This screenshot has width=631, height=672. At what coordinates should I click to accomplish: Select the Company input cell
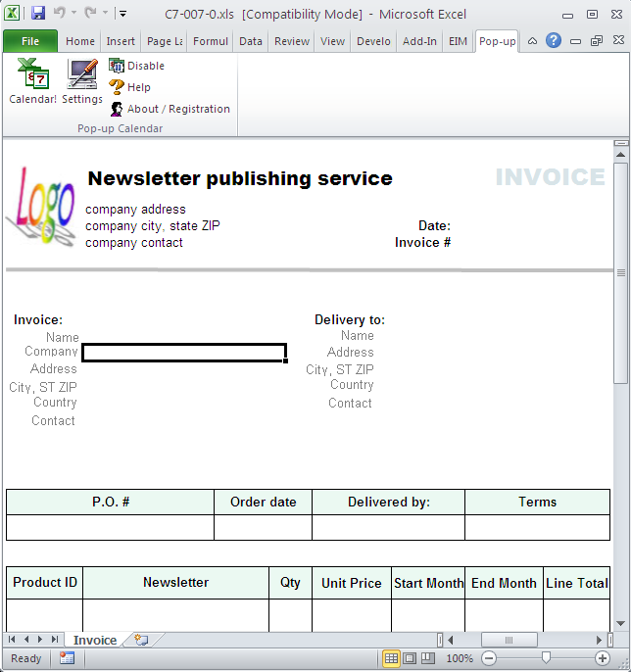(184, 353)
